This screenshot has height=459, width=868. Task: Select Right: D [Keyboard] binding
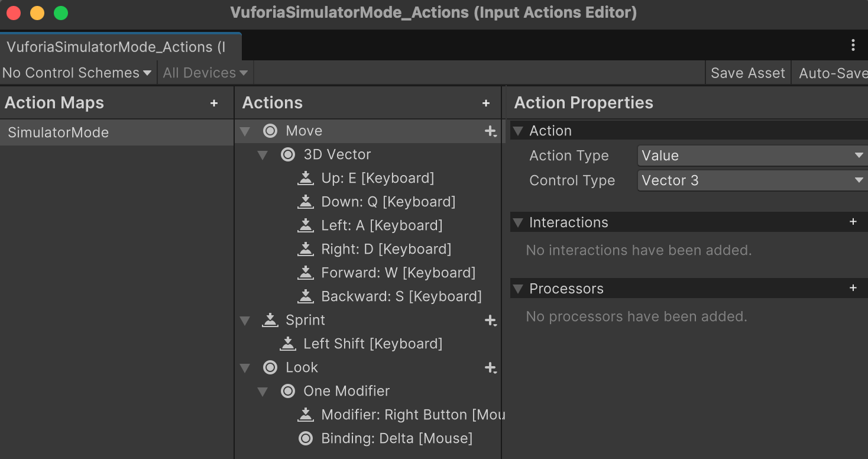coord(368,249)
